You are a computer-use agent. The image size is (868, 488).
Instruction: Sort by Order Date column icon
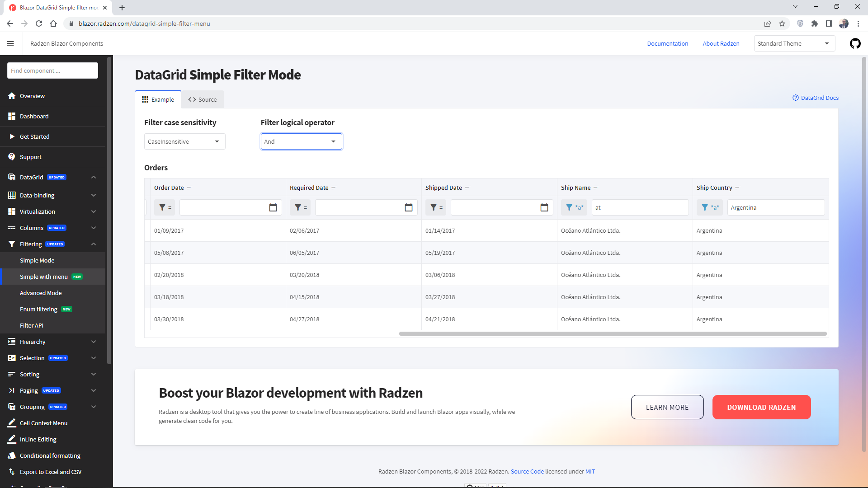(x=189, y=188)
